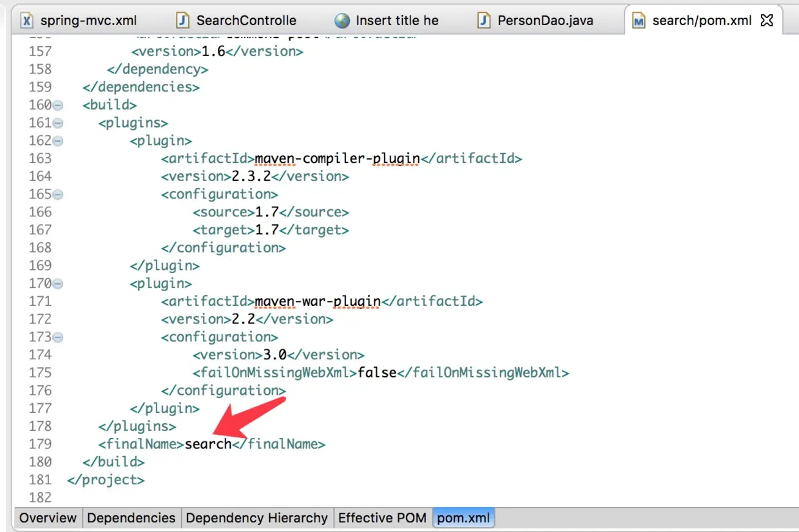Viewport: 799px width, 532px height.
Task: Click the Maven icon on search/pom.xml tab
Action: click(639, 21)
